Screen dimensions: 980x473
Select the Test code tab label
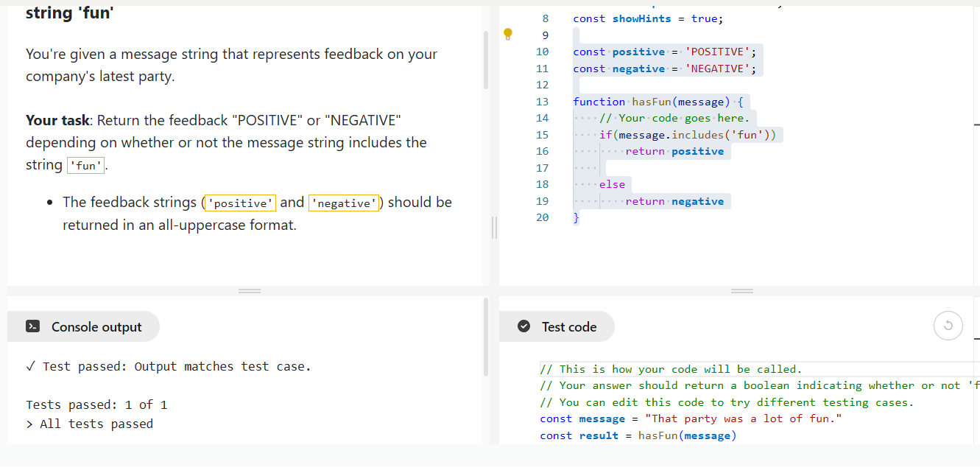coord(569,327)
